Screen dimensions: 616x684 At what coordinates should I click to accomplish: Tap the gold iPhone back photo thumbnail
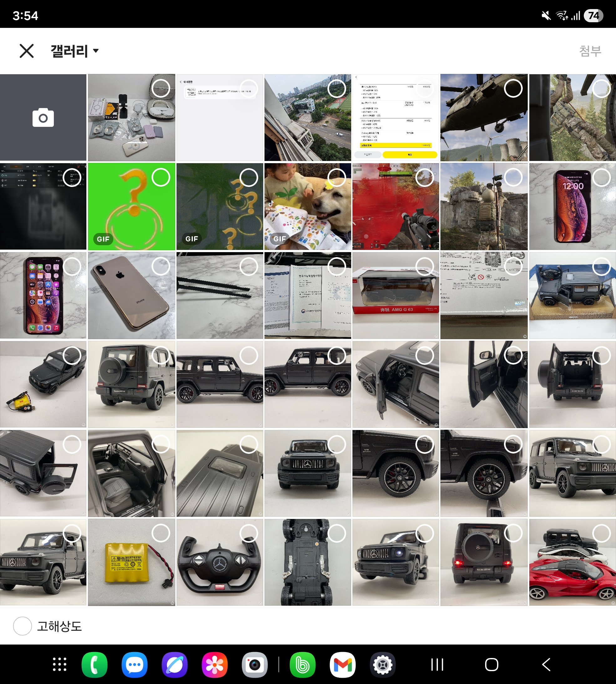[x=131, y=295]
